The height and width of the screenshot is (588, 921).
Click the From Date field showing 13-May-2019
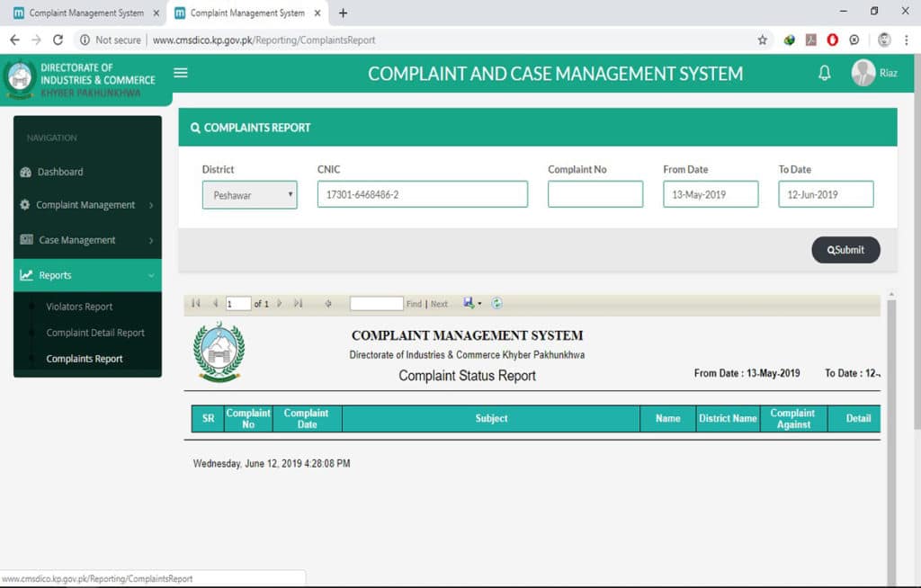click(710, 193)
